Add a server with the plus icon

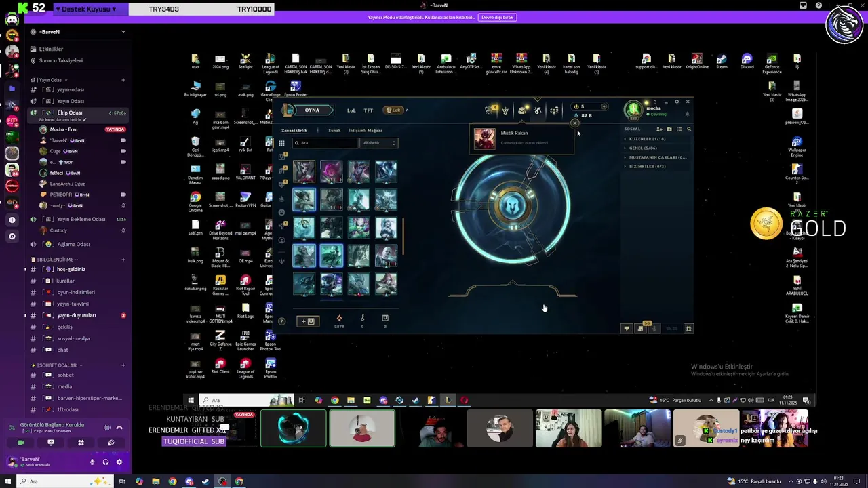12,220
